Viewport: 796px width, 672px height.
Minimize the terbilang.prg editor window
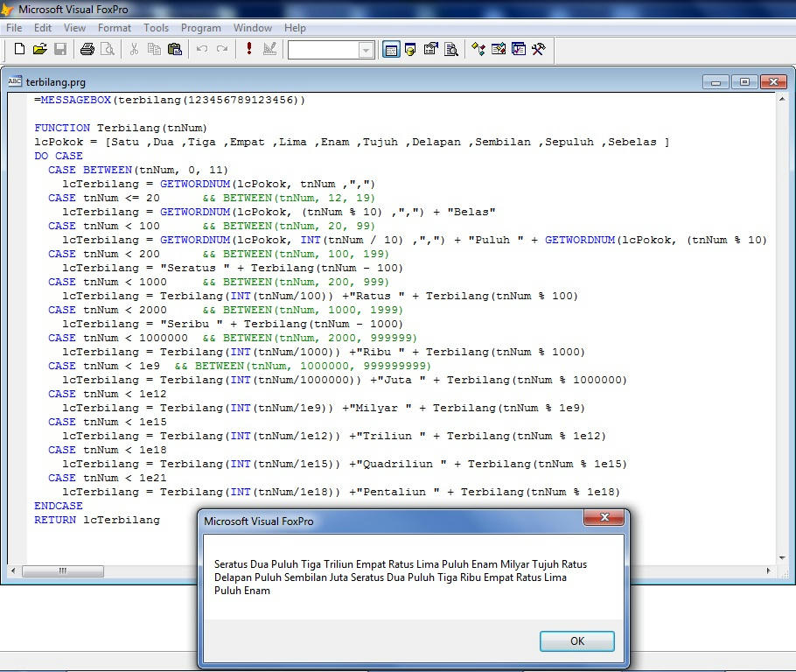[x=716, y=81]
